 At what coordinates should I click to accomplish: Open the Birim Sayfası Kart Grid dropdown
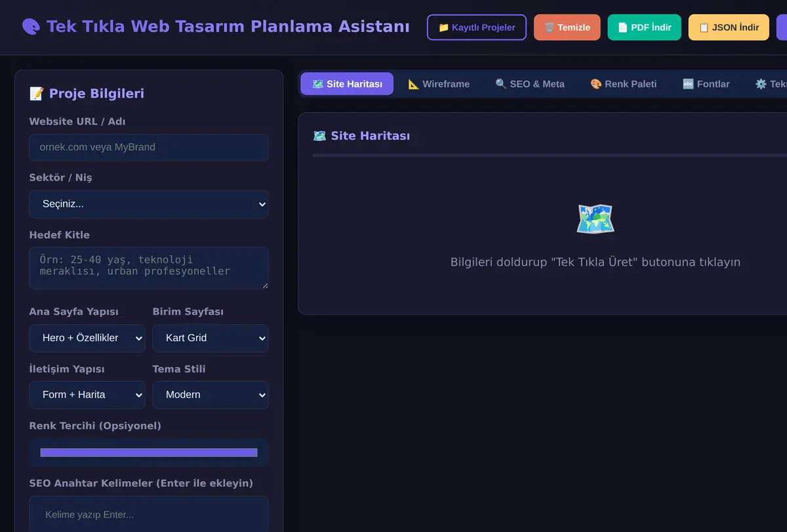(x=211, y=338)
